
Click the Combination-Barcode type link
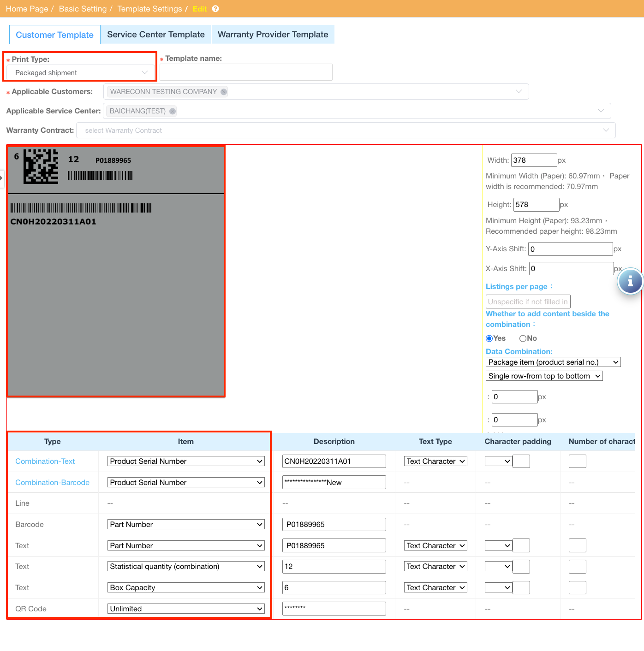(52, 483)
